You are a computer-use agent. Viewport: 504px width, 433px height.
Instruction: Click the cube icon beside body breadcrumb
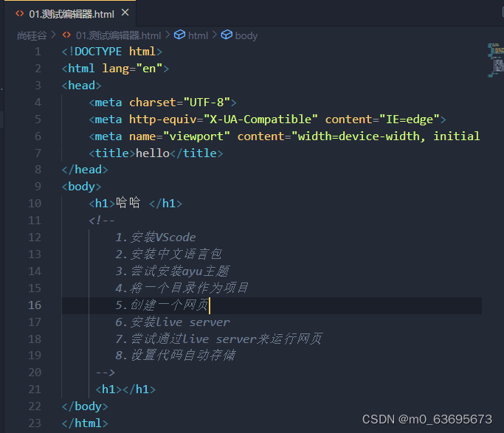[x=227, y=35]
